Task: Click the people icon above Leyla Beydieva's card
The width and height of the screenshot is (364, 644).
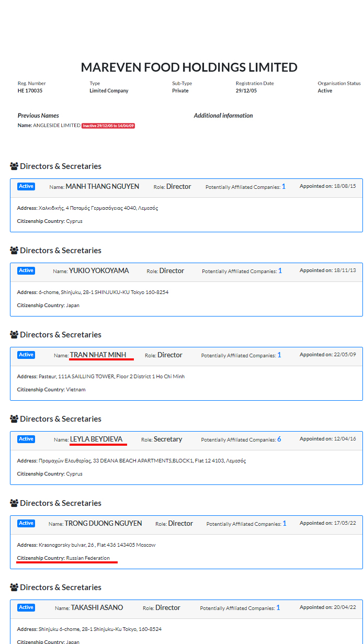Action: (14, 419)
